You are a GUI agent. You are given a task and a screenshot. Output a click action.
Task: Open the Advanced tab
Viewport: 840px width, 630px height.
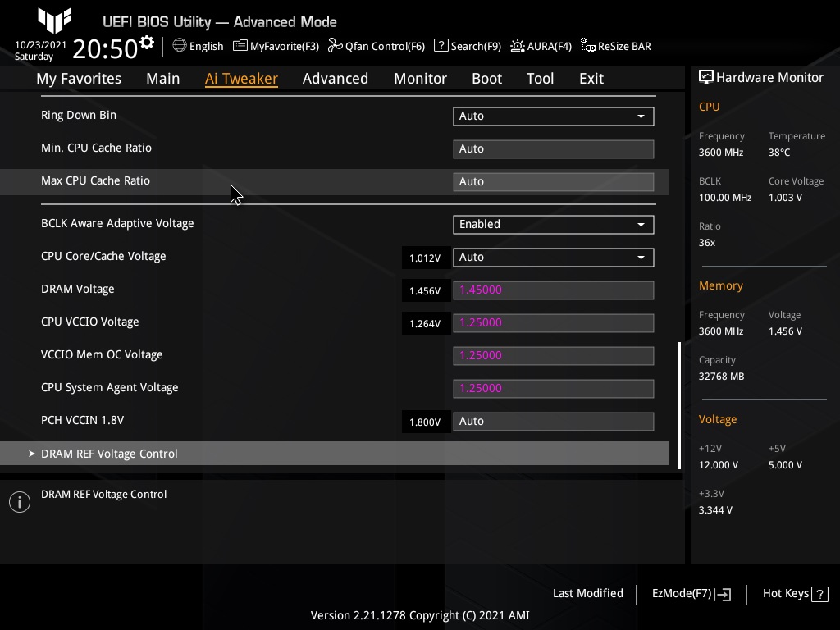point(336,79)
